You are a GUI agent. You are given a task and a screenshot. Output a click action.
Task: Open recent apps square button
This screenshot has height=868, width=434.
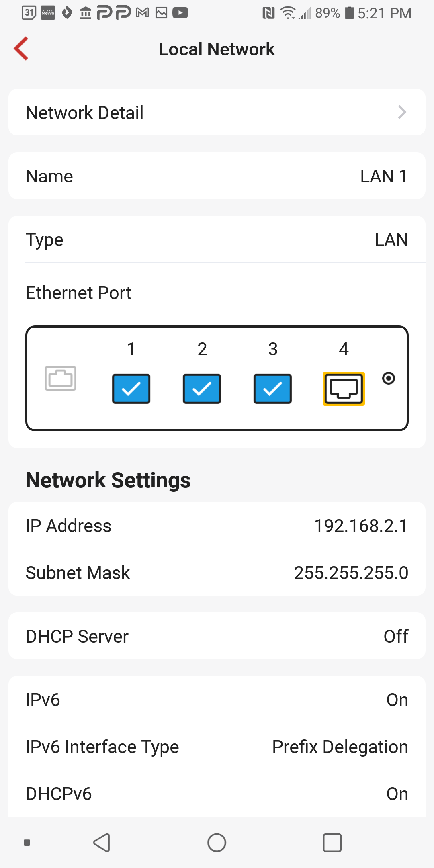(x=332, y=843)
